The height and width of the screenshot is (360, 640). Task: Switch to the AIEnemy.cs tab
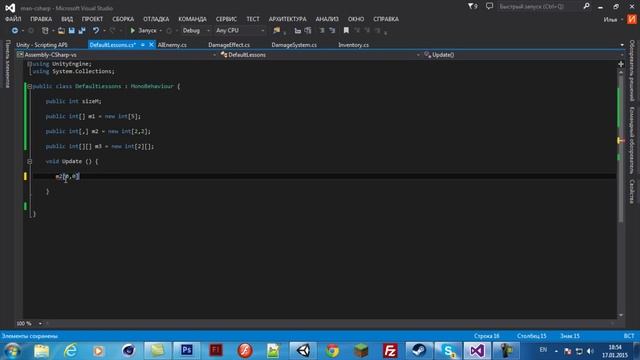[172, 45]
